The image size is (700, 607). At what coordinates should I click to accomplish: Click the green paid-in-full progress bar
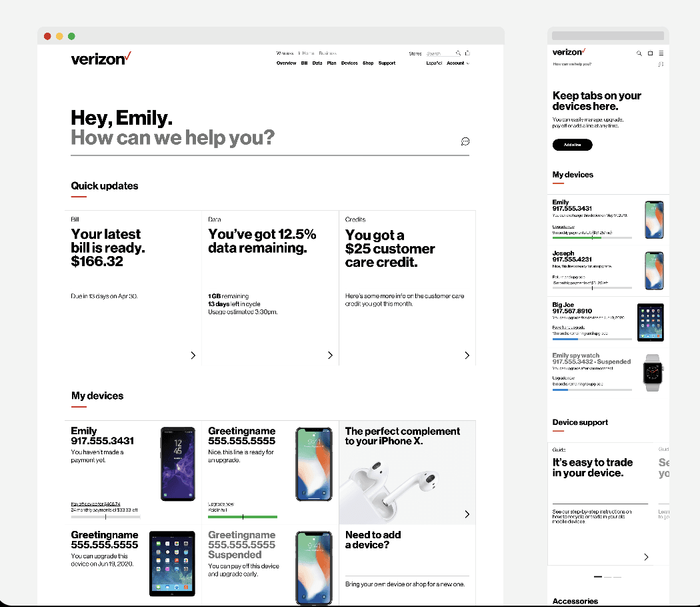tap(243, 517)
